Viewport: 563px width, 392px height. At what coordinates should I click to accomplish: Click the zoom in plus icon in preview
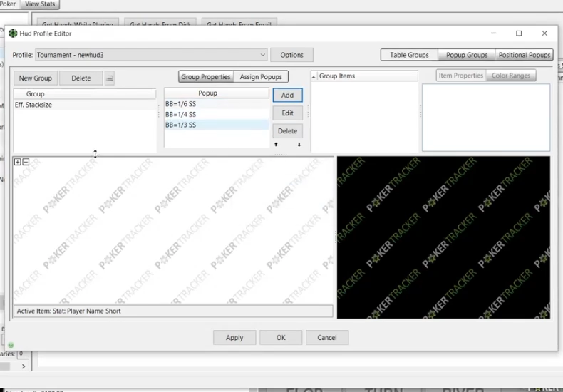click(x=17, y=162)
